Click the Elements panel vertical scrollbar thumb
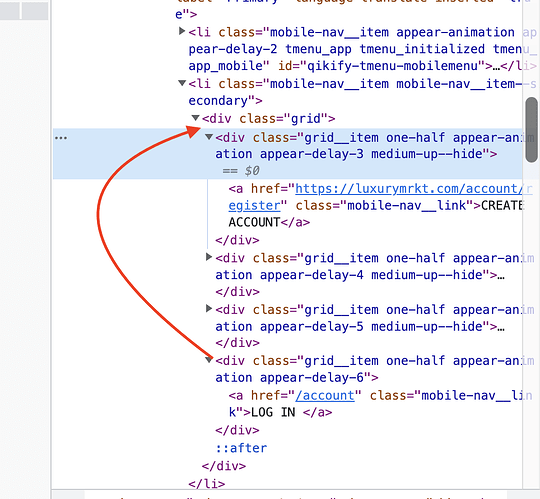Image resolution: width=540 pixels, height=499 pixels. point(532,129)
